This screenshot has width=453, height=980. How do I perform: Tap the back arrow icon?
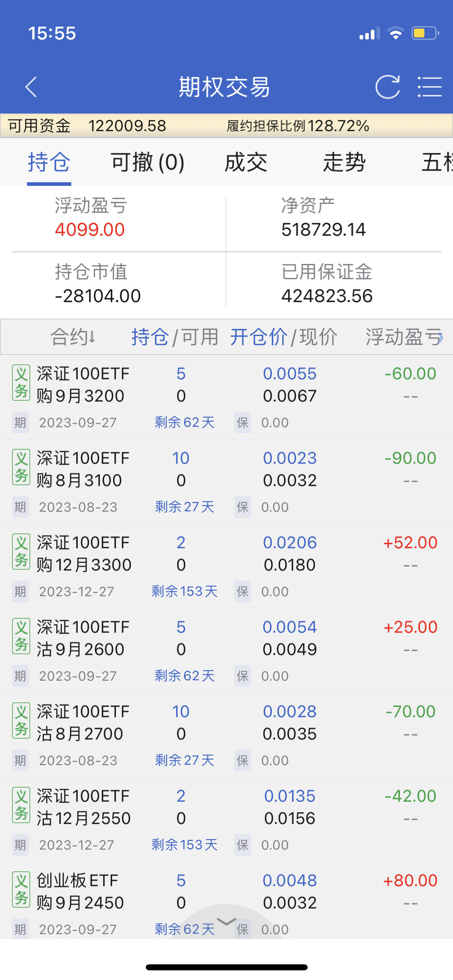click(x=31, y=87)
